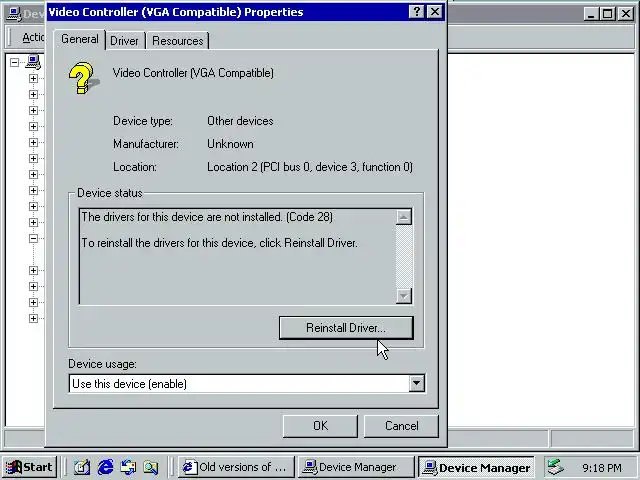
Task: Click the Device Manager title bar icon
Action: (14, 14)
